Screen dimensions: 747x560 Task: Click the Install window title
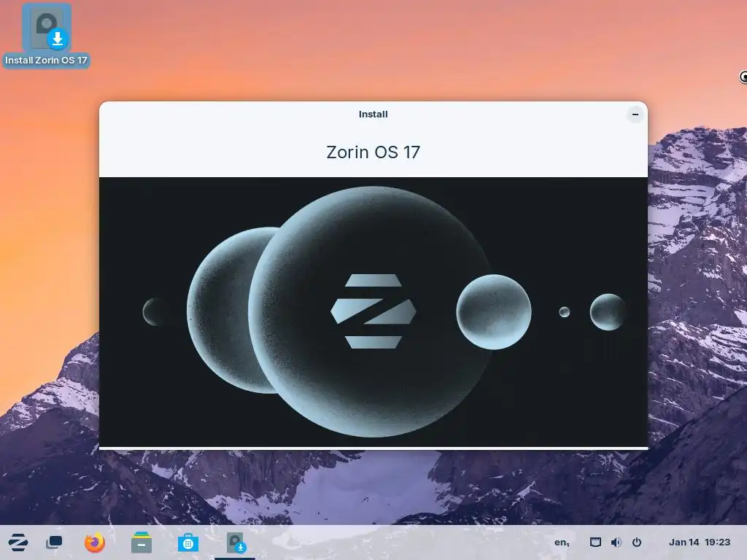click(373, 114)
